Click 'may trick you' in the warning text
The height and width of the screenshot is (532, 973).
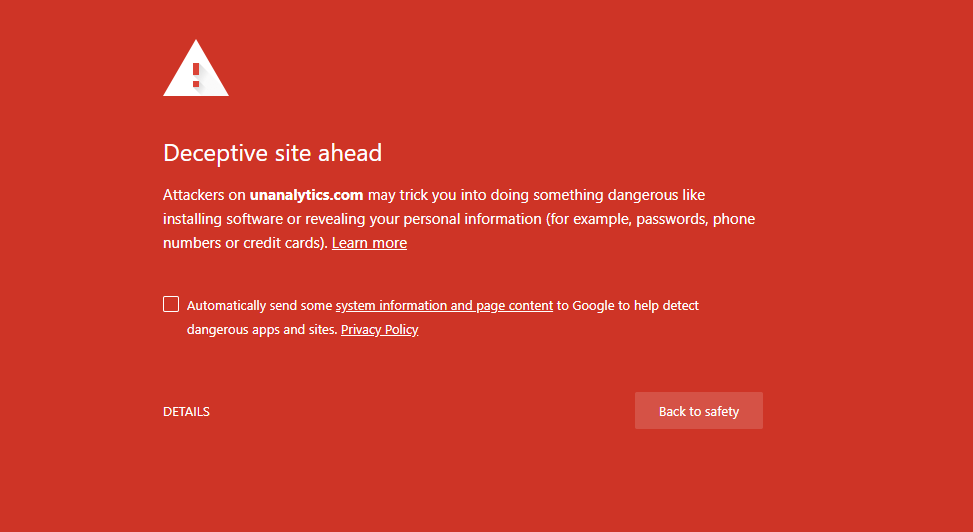coord(411,195)
